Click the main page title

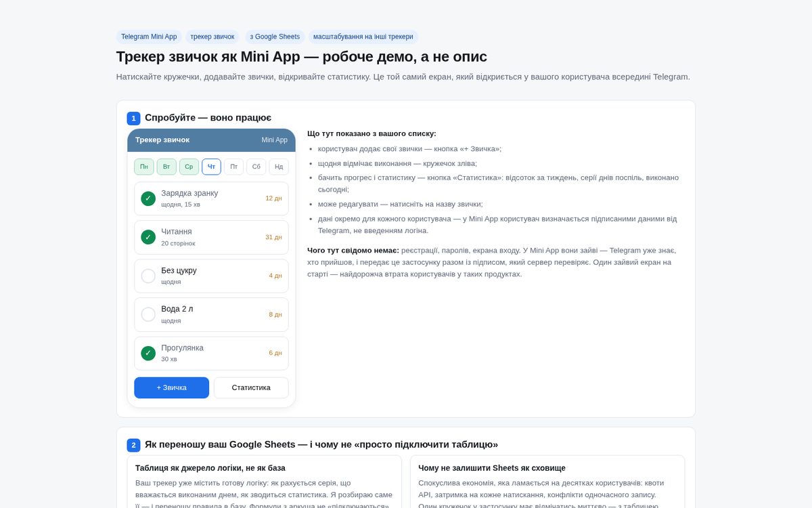point(302,57)
